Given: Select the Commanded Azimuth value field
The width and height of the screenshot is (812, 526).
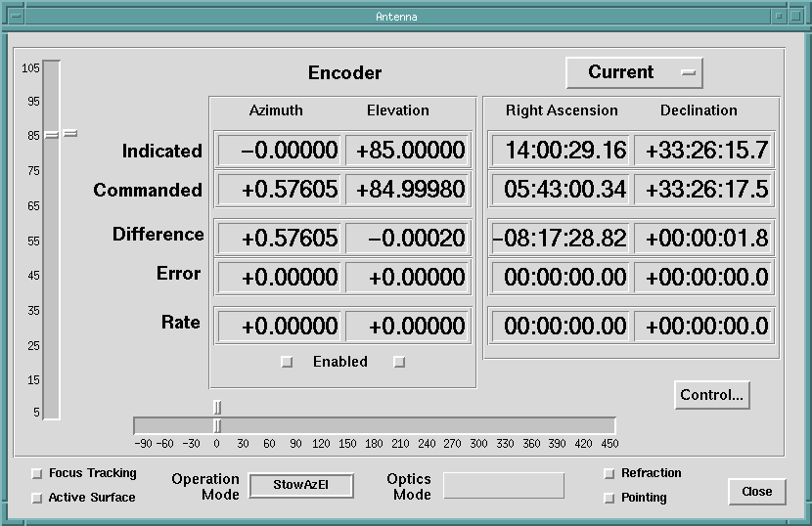Looking at the screenshot, I should 279,190.
